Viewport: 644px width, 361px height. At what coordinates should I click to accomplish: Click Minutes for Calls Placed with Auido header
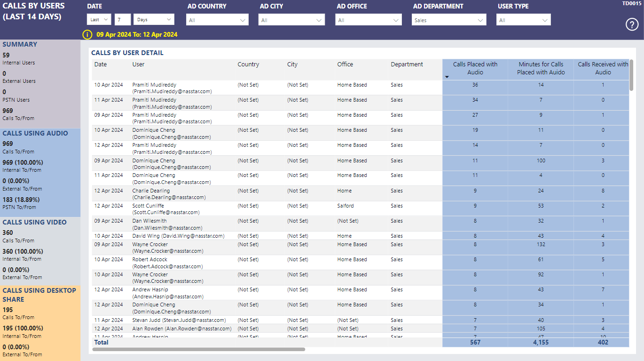541,68
